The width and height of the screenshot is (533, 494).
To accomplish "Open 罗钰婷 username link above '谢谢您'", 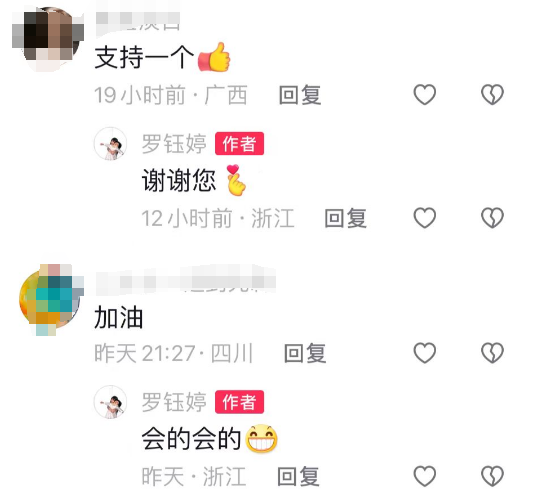I will pyautogui.click(x=174, y=143).
